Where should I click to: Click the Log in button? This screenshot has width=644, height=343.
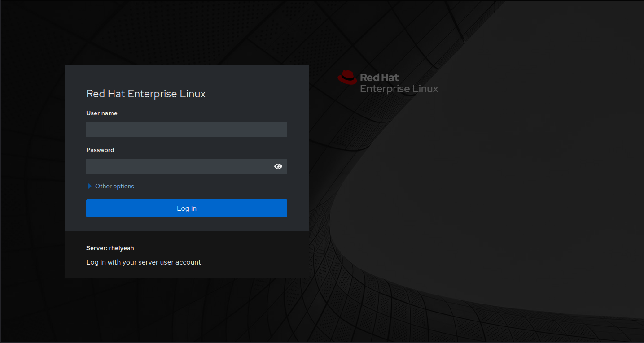[186, 208]
